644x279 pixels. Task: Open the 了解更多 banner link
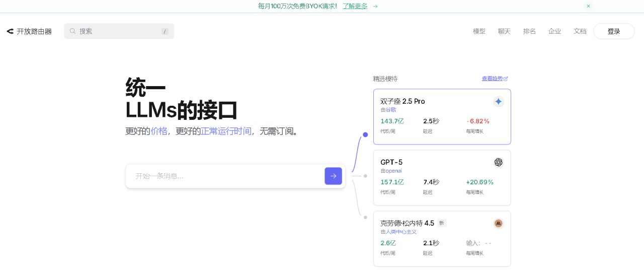[355, 6]
